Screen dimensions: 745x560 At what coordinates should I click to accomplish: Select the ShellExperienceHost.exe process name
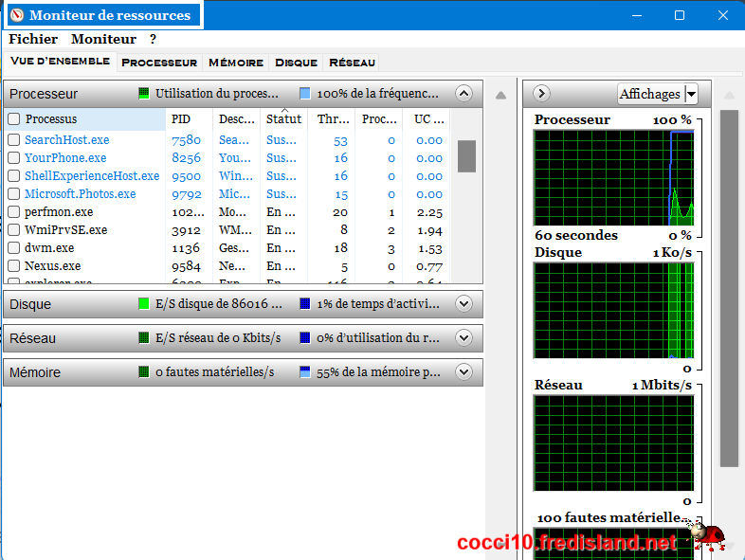(x=92, y=175)
